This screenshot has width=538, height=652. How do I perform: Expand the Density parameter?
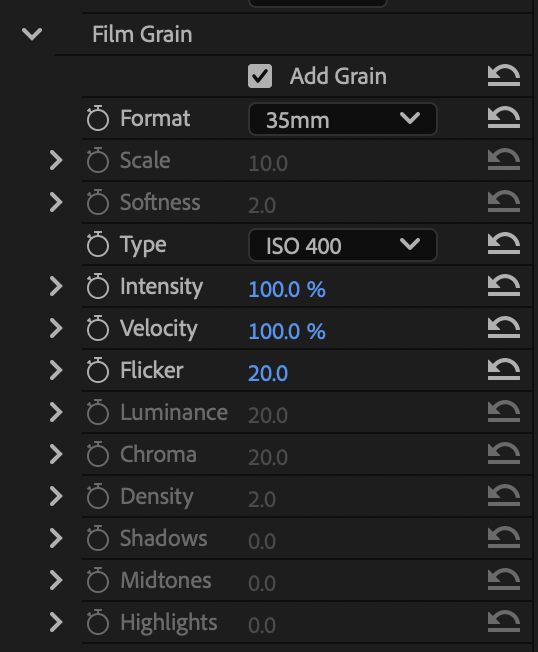click(56, 496)
